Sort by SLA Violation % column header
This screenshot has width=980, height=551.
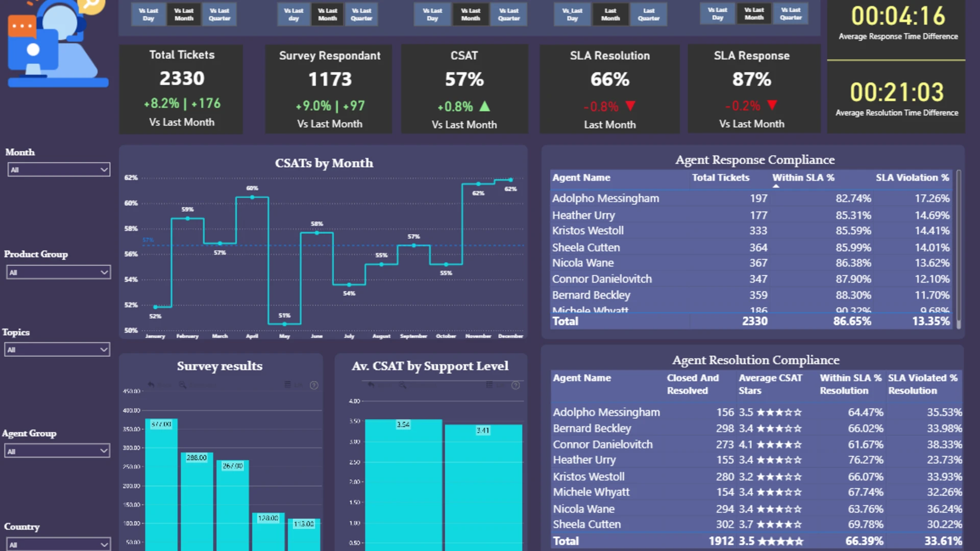coord(912,178)
